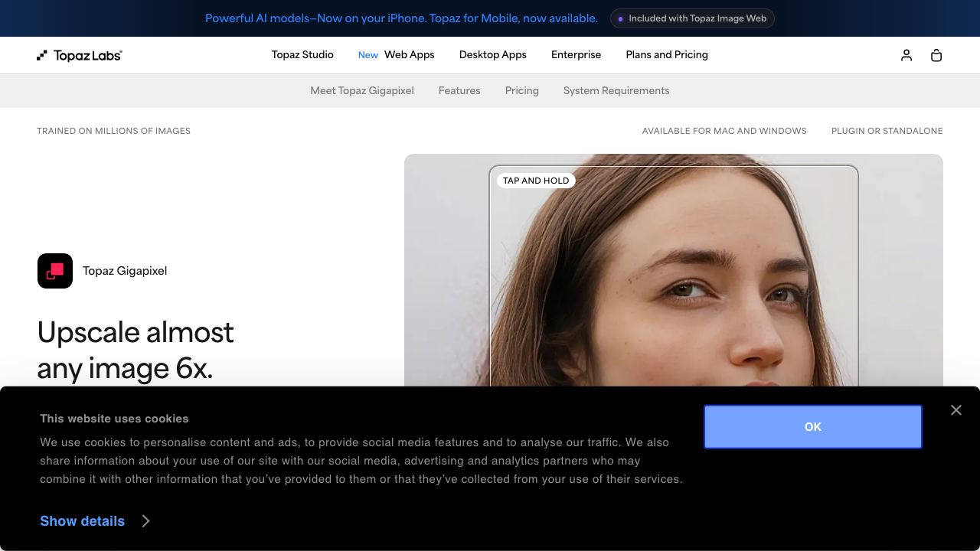This screenshot has height=551, width=980.
Task: Click AVAILABLE FOR MAC AND WINDOWS text
Action: (x=724, y=131)
